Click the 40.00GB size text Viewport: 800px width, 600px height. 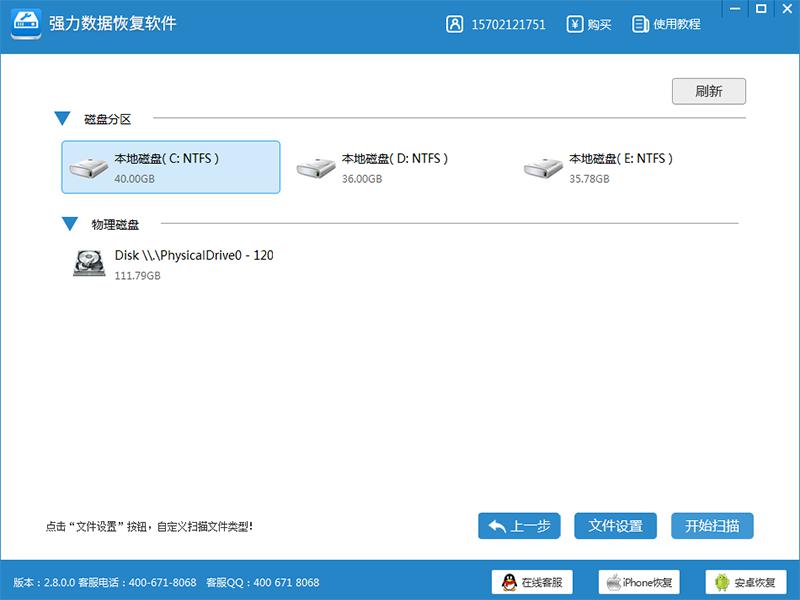click(x=135, y=179)
